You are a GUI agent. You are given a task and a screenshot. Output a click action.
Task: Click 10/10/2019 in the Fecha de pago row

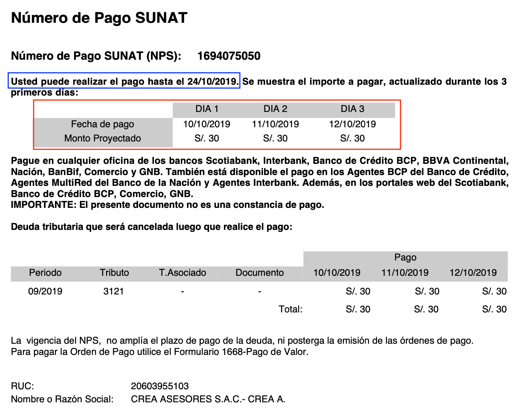pos(207,124)
